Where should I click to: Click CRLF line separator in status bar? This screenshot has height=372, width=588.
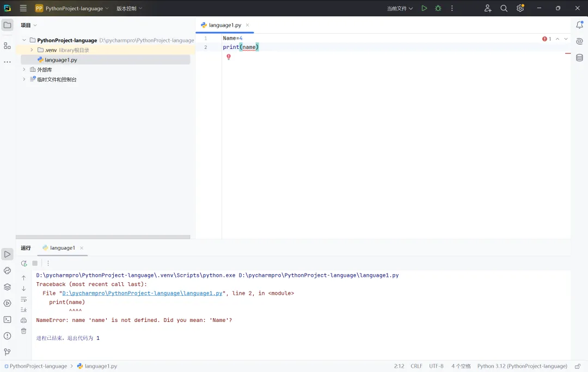point(416,367)
